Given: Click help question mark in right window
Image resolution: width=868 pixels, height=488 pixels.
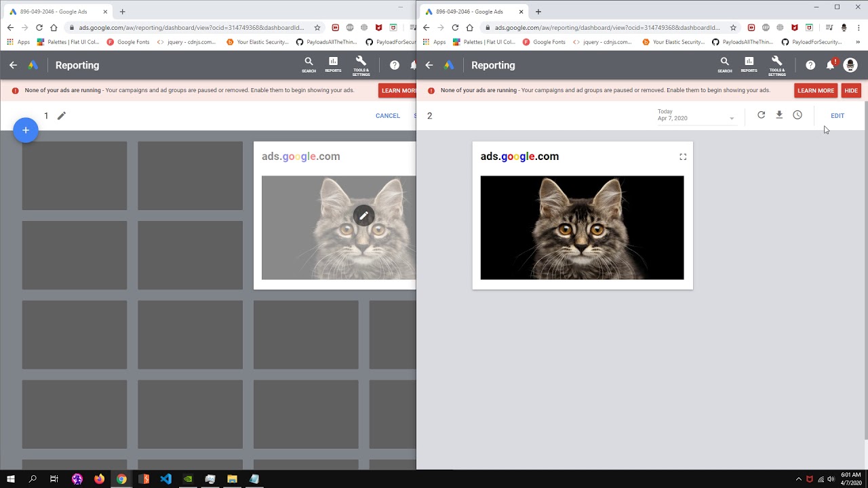Looking at the screenshot, I should coord(810,65).
